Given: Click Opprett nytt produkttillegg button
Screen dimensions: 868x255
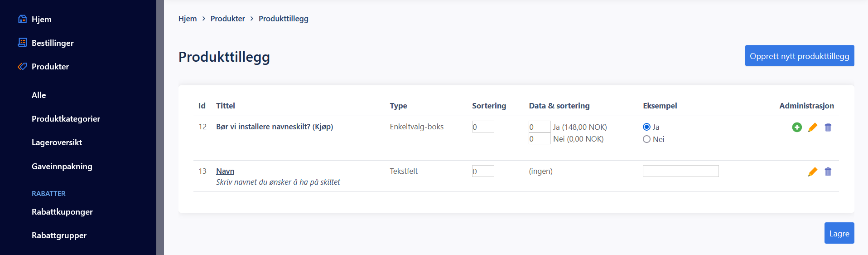Looking at the screenshot, I should click(800, 56).
